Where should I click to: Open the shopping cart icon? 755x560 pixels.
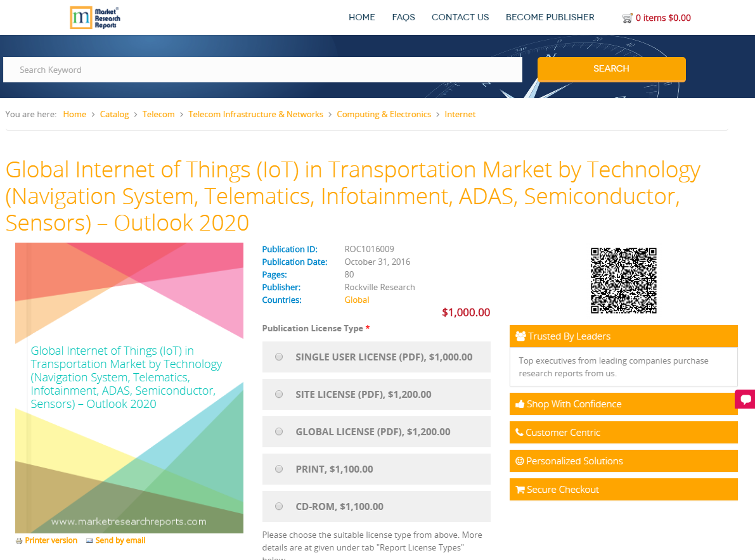tap(627, 18)
